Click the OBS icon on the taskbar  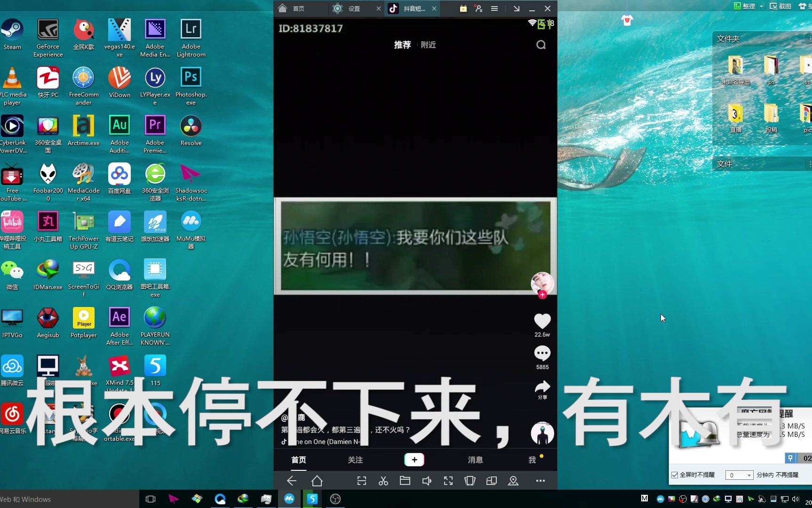click(335, 499)
